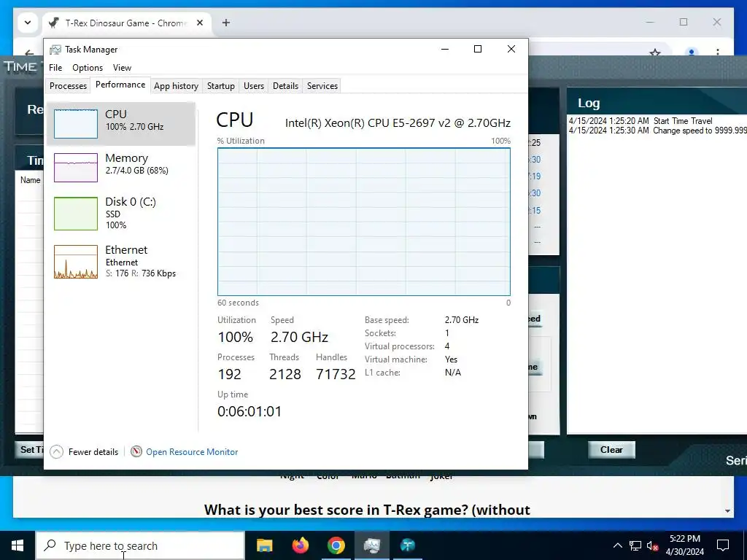Click the Task Manager title bar icon
Image resolution: width=747 pixels, height=560 pixels.
tap(55, 50)
